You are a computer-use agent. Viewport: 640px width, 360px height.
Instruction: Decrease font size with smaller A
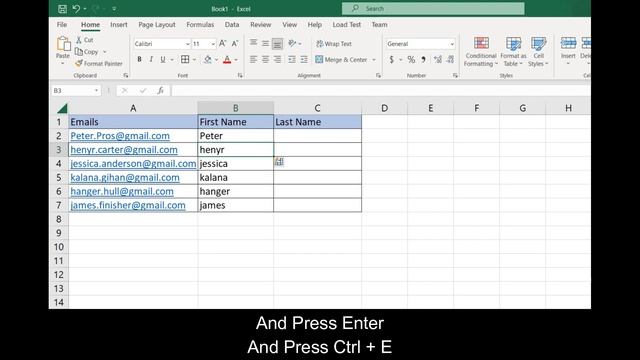pyautogui.click(x=235, y=44)
